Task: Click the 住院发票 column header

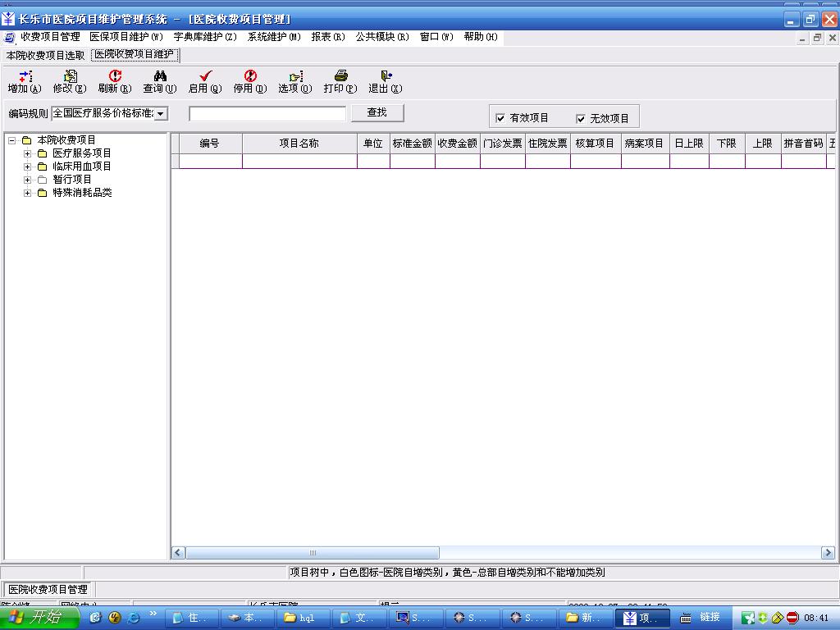Action: tap(547, 144)
